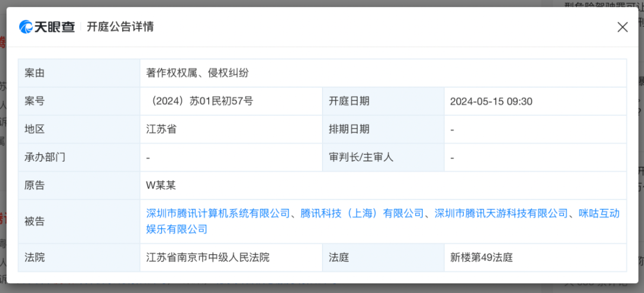Select plaintiff value W某某
This screenshot has height=293, width=644.
coord(161,185)
